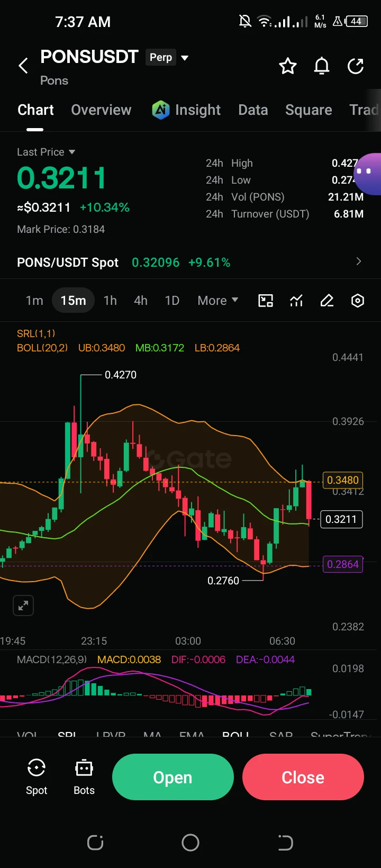381x868 pixels.
Task: Open chart indicators icon
Action: 296,301
